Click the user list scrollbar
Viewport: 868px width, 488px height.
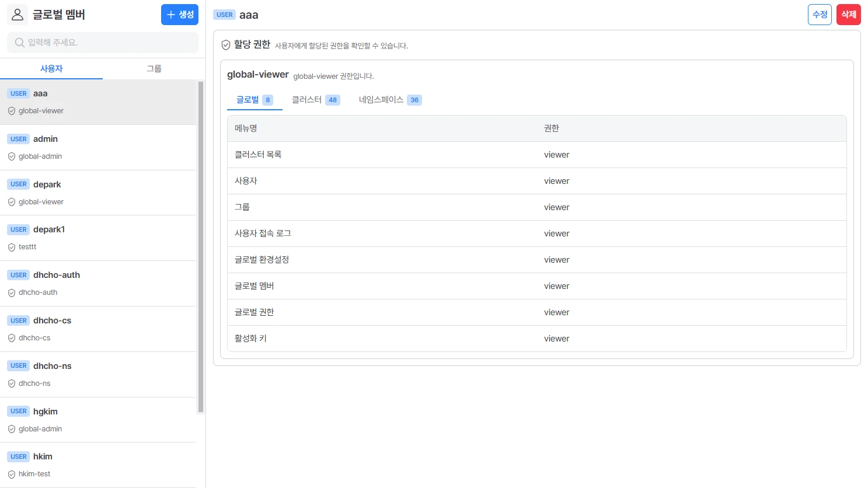coord(201,247)
